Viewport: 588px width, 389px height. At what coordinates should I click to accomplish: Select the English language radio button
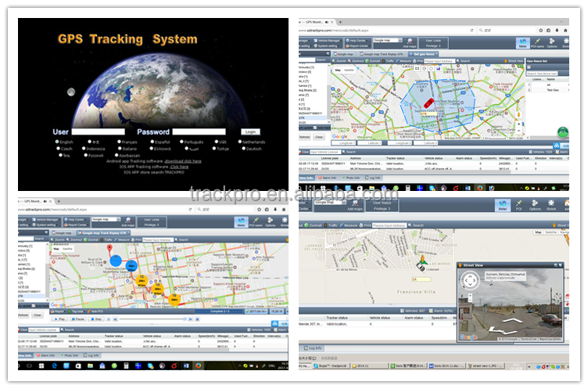(57, 142)
